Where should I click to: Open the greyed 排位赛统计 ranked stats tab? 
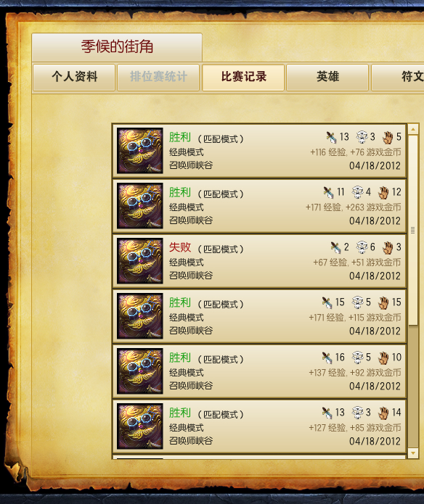(x=158, y=78)
